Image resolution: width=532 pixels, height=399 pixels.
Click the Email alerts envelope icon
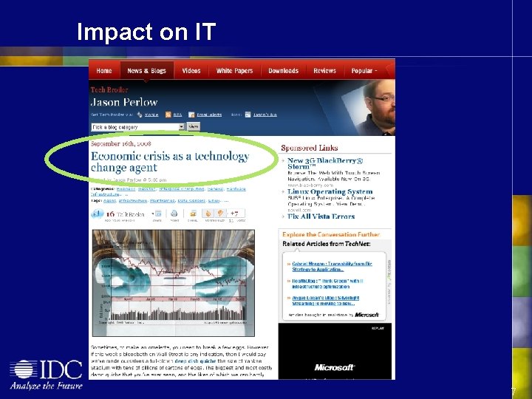(x=191, y=115)
